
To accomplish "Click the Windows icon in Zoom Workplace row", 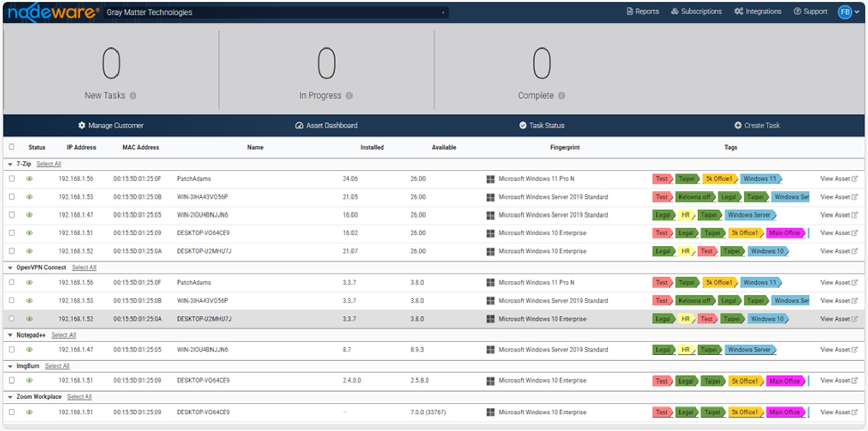I will click(490, 412).
